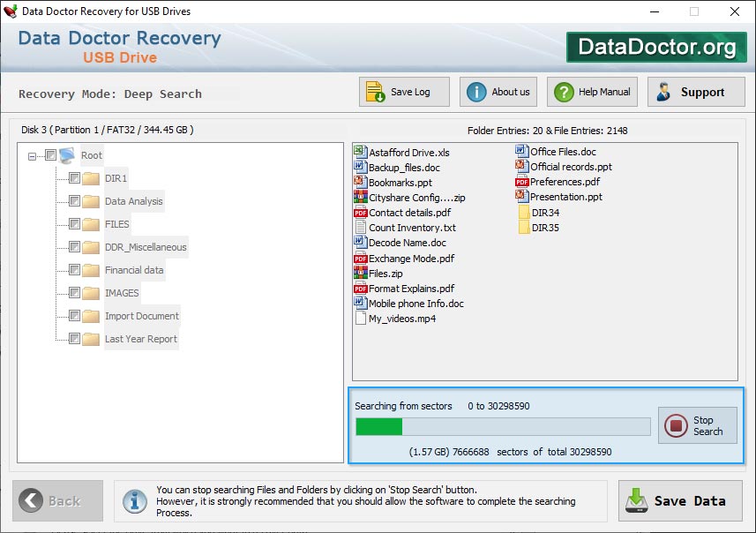The image size is (756, 533).
Task: Click the PDF icon of Exchange Mode.pdf
Action: (x=360, y=258)
